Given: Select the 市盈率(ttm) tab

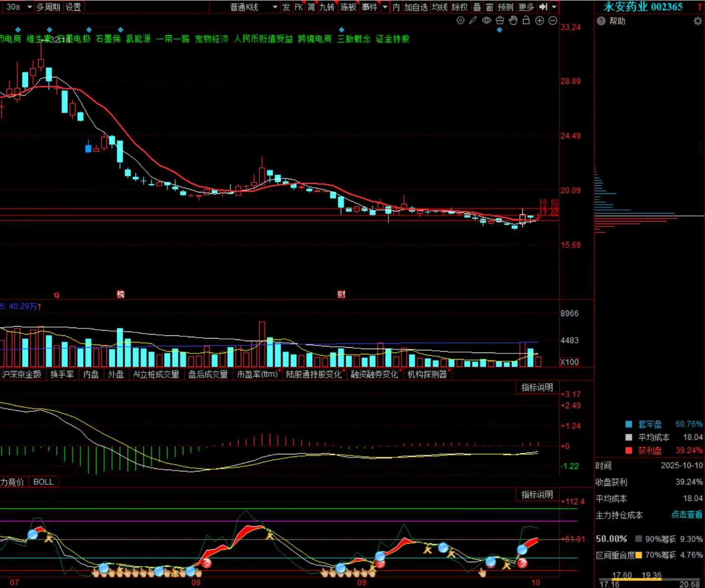Looking at the screenshot, I should (257, 374).
